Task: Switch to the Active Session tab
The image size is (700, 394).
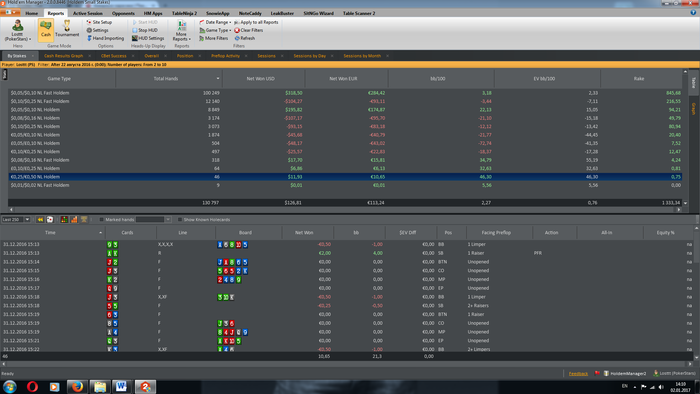Action: (x=88, y=13)
